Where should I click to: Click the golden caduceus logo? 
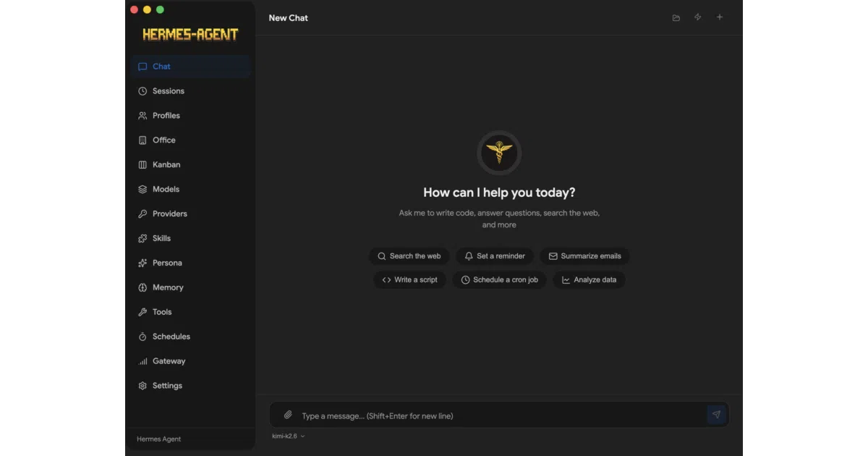pos(499,153)
